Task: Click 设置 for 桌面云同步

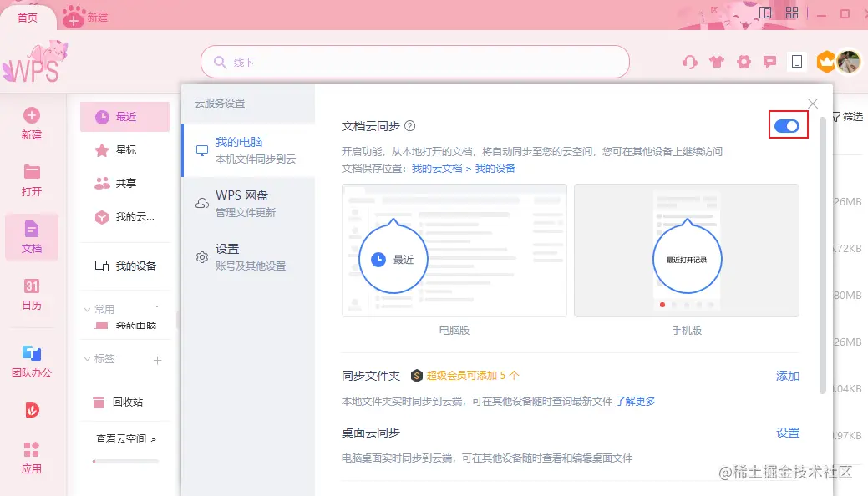Action: point(787,433)
